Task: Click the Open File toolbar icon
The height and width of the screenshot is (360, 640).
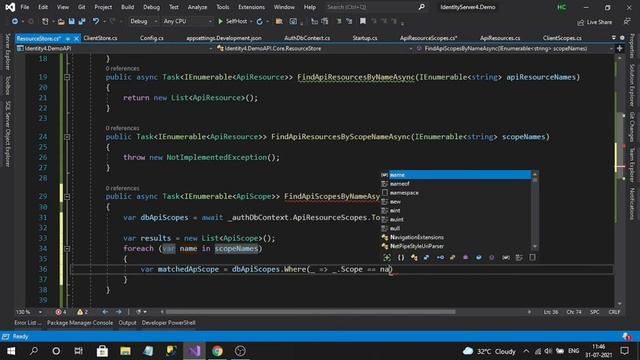Action: pos(61,21)
